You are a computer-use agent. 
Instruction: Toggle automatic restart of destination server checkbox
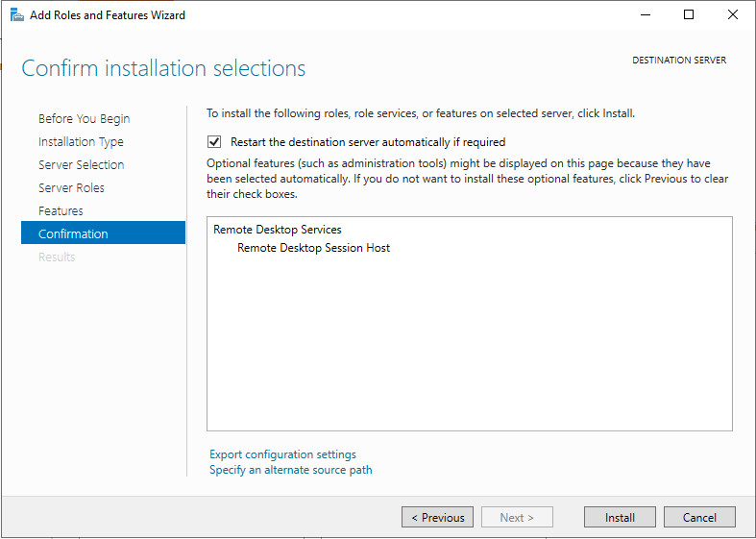point(214,142)
